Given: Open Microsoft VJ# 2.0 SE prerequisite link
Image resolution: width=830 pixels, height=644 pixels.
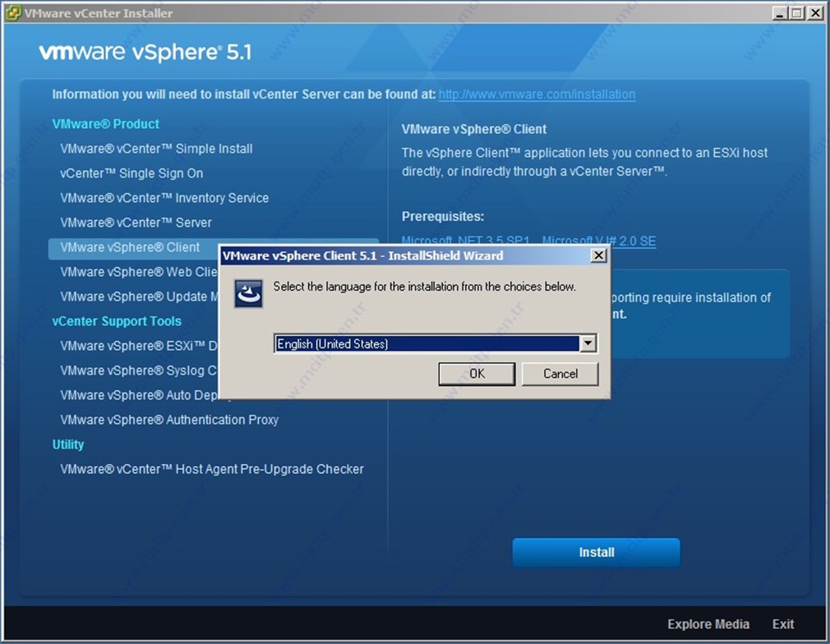Looking at the screenshot, I should point(599,241).
